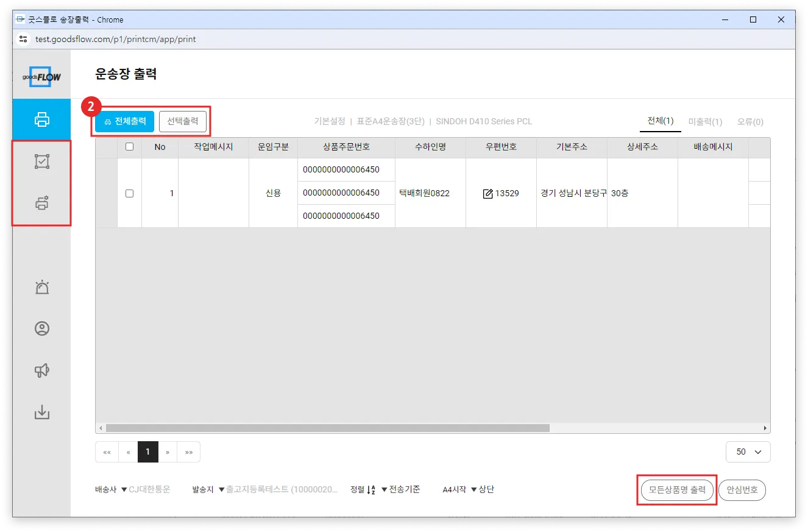Click the 기본설정 text in the toolbar
Screen dimensions: 808x532
[x=330, y=121]
